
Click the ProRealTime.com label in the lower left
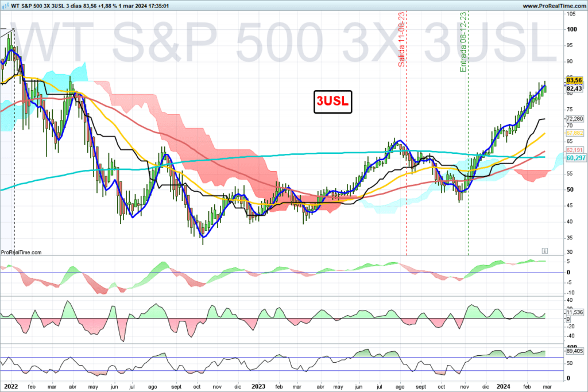21,252
